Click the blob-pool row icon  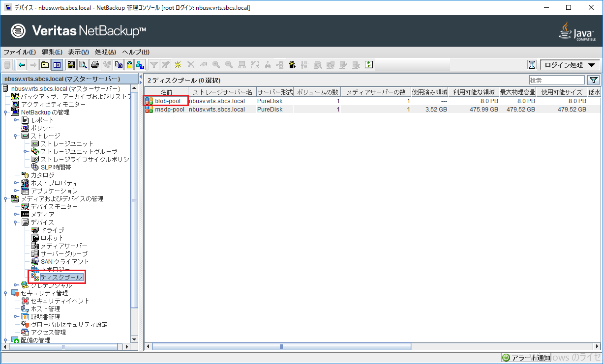click(149, 101)
